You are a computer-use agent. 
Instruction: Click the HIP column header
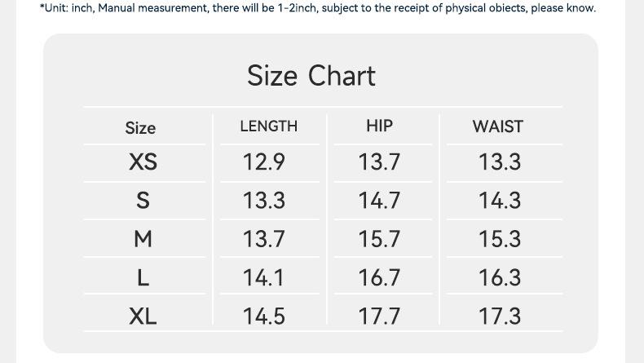click(380, 126)
